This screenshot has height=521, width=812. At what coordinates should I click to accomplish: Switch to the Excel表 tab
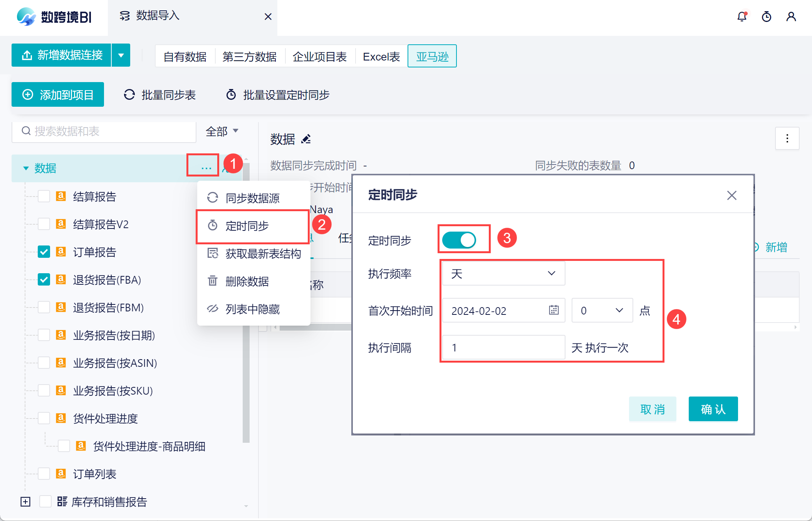coord(381,57)
